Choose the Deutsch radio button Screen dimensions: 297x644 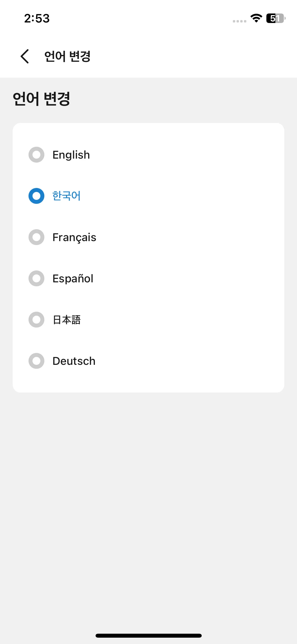(x=36, y=361)
